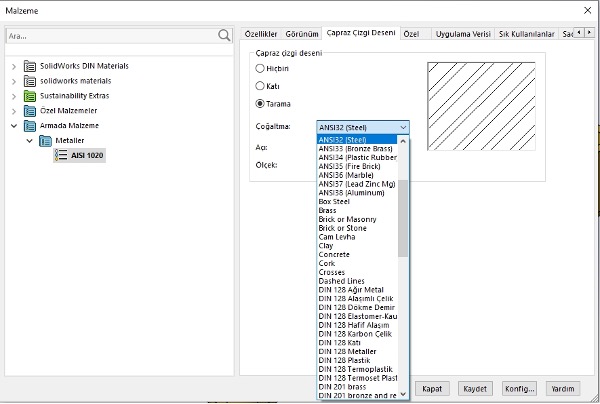This screenshot has height=404, width=600.
Task: Click the search magnifier icon
Action: tap(224, 36)
